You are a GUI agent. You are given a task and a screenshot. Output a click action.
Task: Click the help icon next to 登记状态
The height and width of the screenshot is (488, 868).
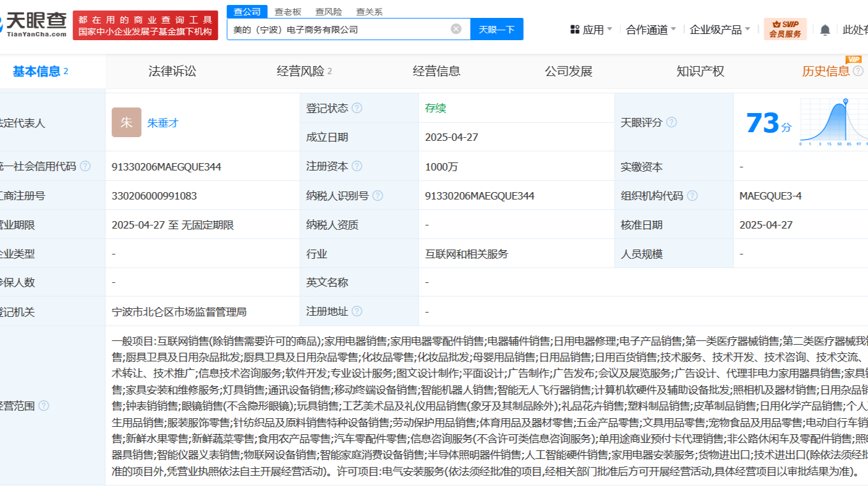pyautogui.click(x=357, y=108)
